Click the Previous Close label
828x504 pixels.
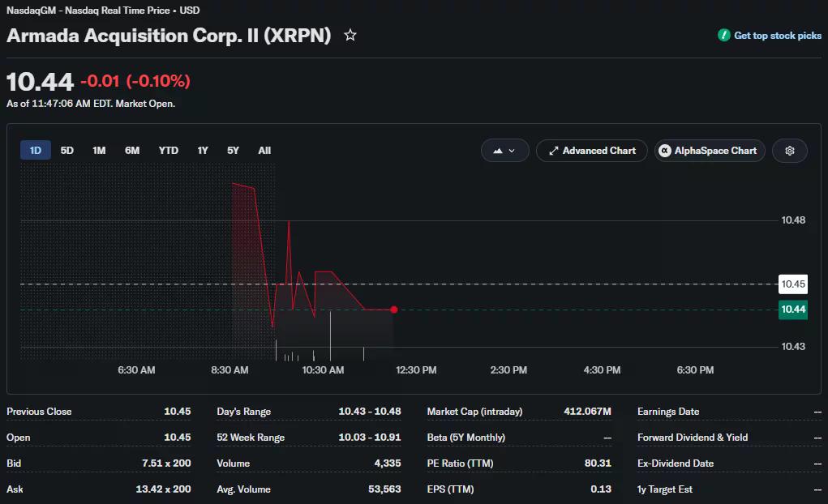pos(39,412)
